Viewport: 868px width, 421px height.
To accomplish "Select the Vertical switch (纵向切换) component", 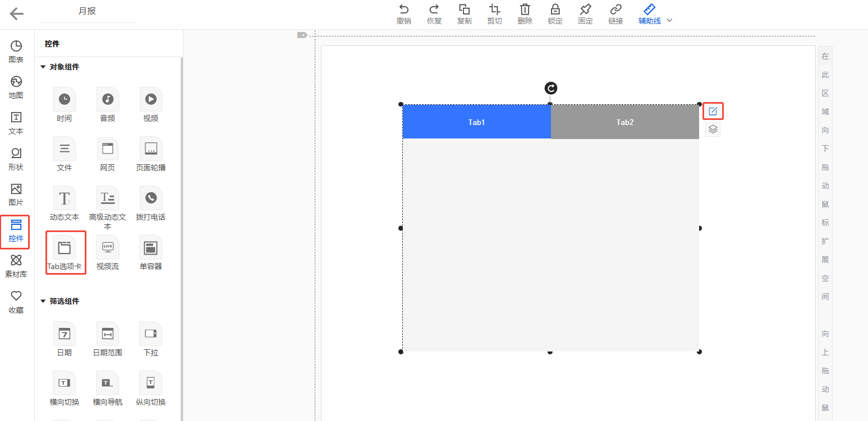I will (151, 388).
